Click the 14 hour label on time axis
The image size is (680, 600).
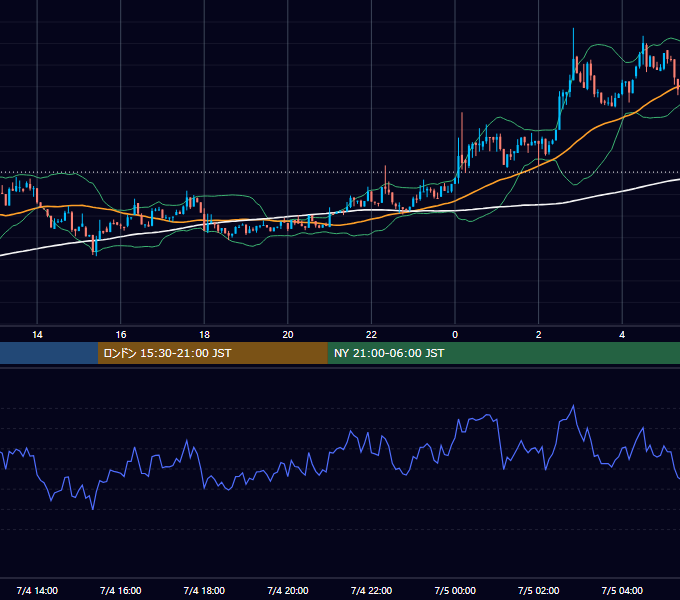[37, 335]
